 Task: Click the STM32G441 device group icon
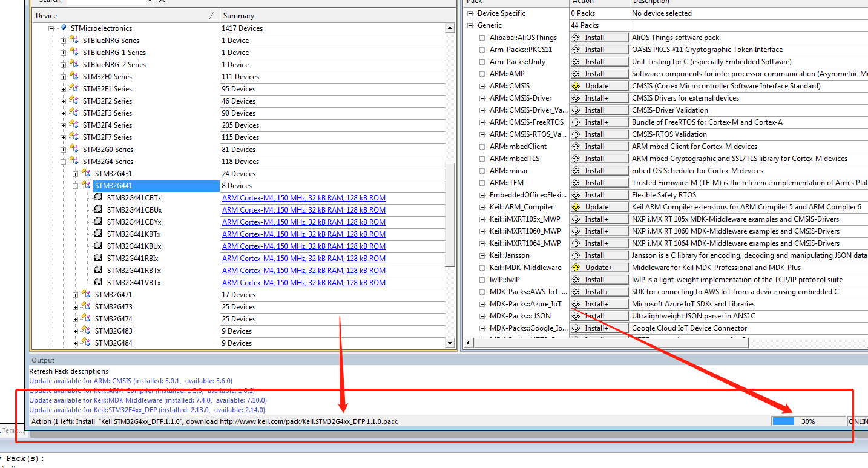pyautogui.click(x=87, y=185)
